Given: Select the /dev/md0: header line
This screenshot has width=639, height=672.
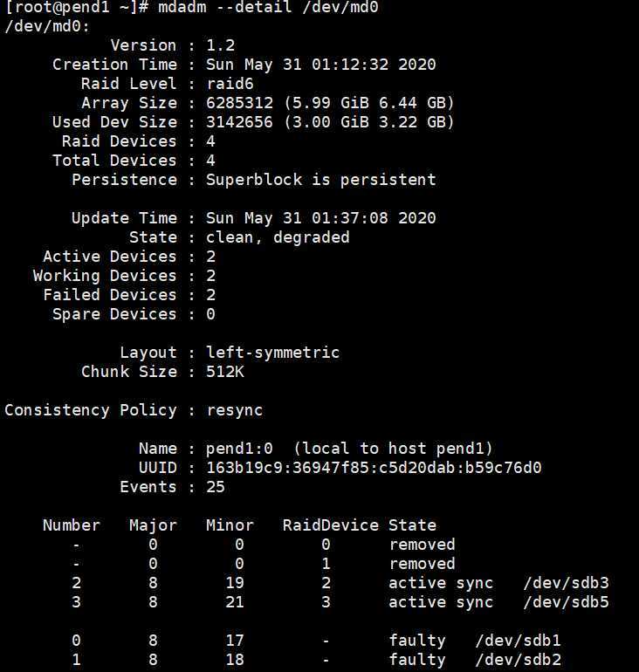Looking at the screenshot, I should click(47, 26).
